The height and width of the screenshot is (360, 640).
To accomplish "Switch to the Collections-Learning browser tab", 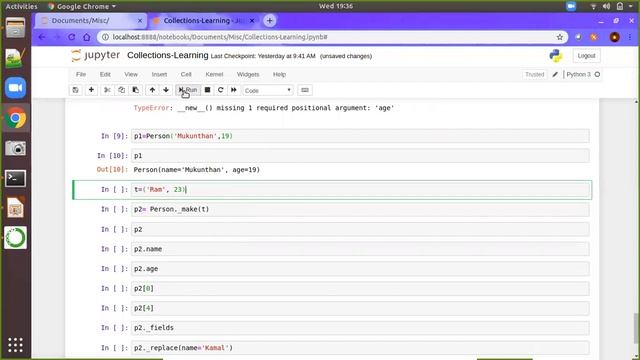I will [203, 21].
